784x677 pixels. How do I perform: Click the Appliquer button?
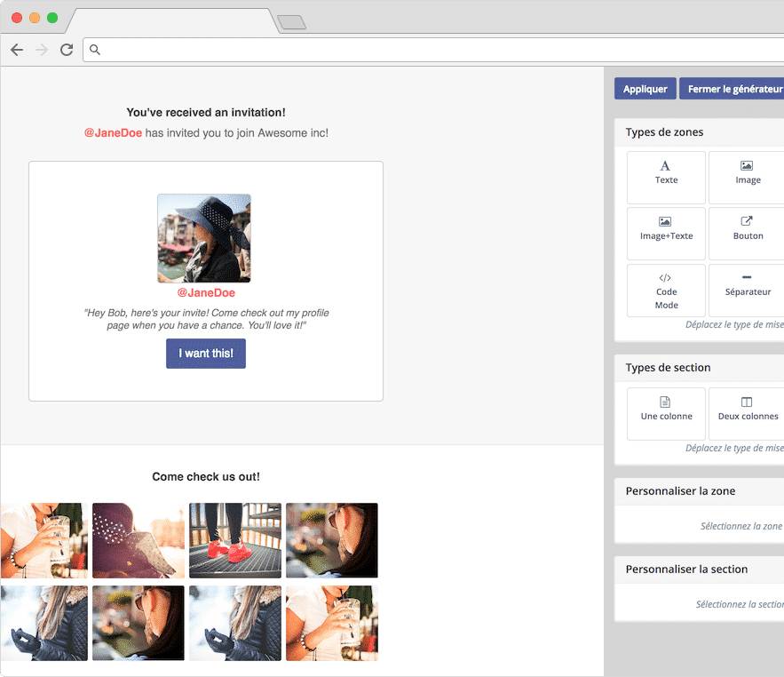coord(645,89)
